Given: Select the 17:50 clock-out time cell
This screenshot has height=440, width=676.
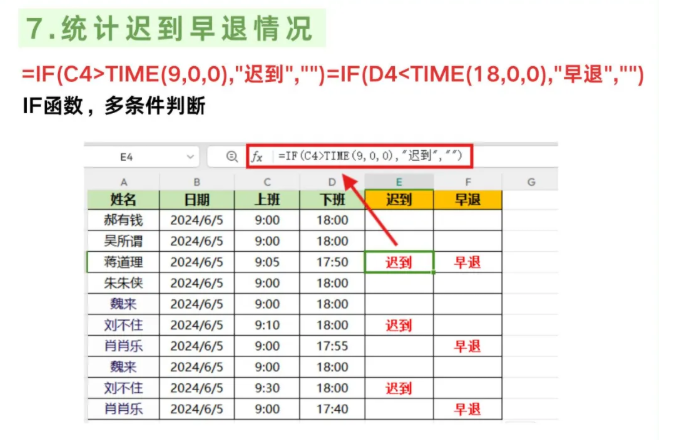Looking at the screenshot, I should [x=331, y=262].
